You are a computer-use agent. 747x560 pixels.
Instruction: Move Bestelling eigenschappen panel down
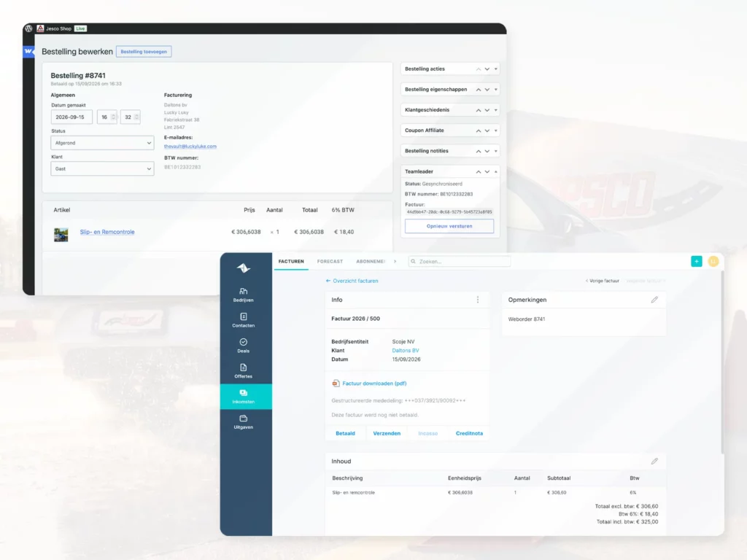[487, 90]
